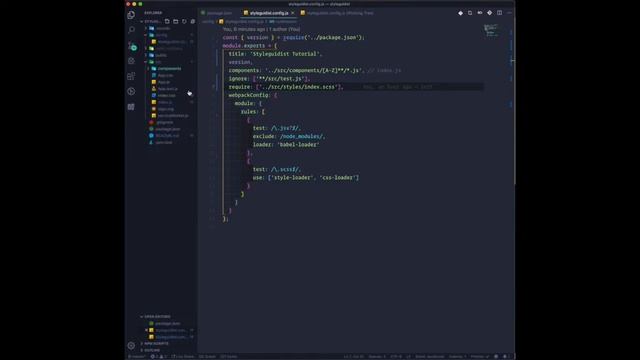Viewport: 640px width, 360px height.
Task: Click the Spaces indentation status item
Action: point(377,357)
